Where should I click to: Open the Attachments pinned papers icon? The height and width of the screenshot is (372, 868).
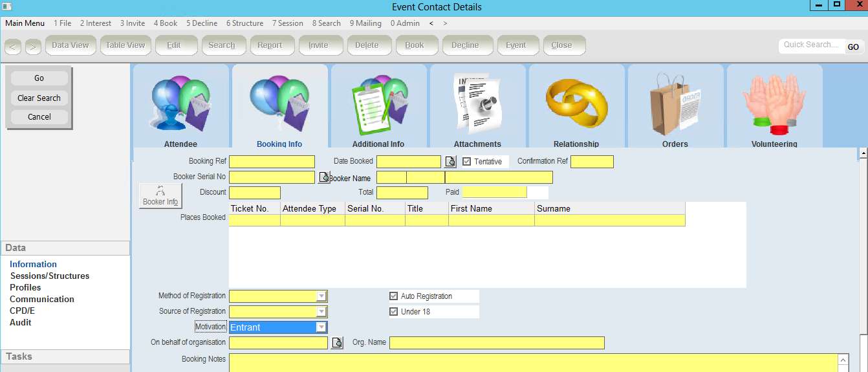click(x=477, y=105)
